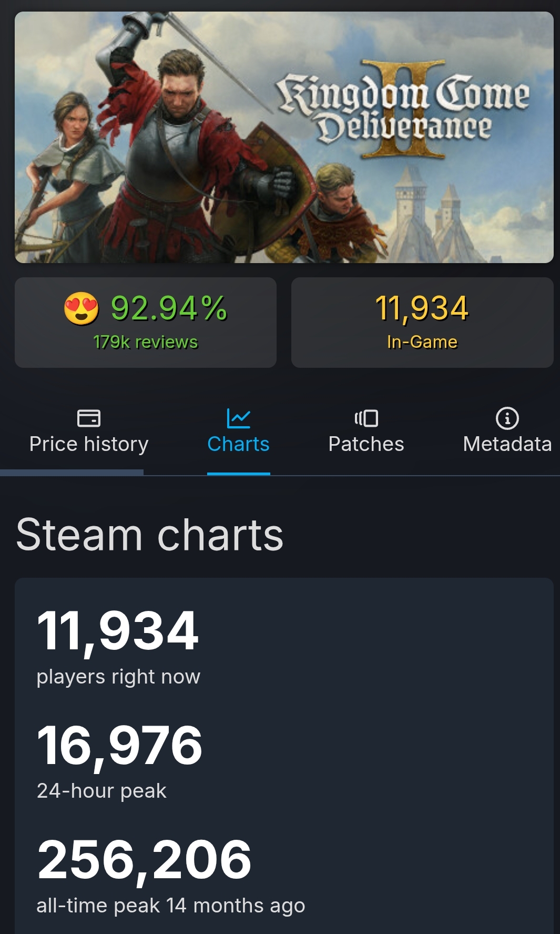Click the heart-eyes emoji rating icon
Screen dimensions: 560x934
click(82, 308)
